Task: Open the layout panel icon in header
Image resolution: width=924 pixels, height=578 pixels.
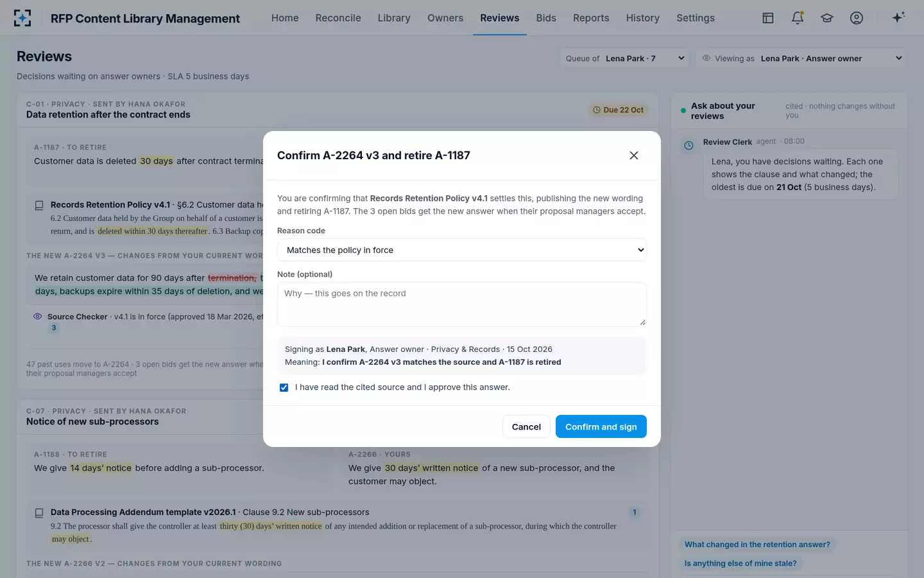Action: 768,18
